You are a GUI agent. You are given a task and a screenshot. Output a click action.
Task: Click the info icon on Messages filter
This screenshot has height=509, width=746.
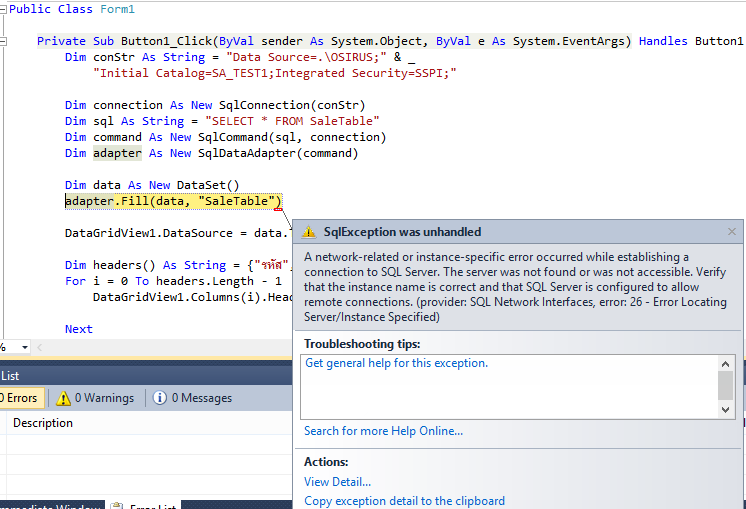[x=160, y=398]
